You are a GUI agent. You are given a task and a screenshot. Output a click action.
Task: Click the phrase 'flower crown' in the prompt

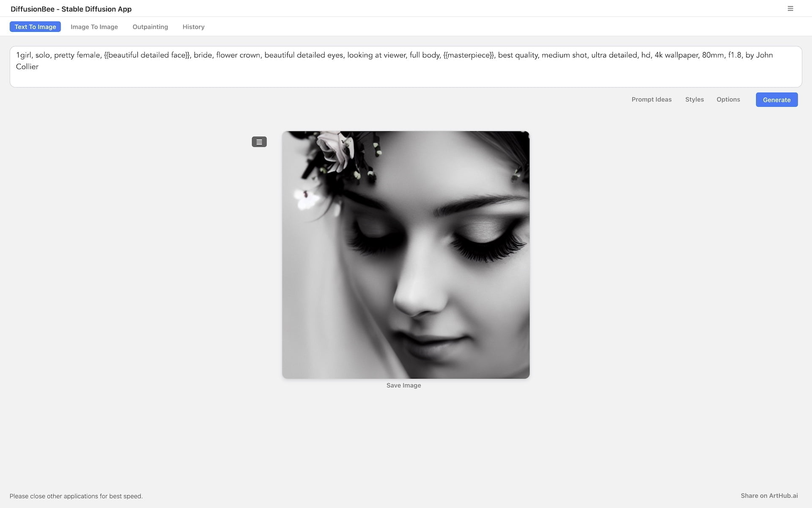click(x=238, y=55)
